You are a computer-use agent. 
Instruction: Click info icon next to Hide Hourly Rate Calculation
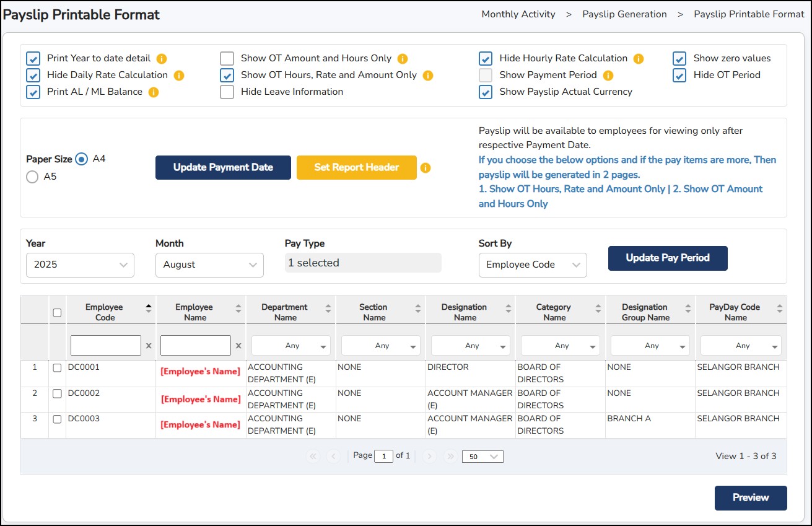[639, 59]
